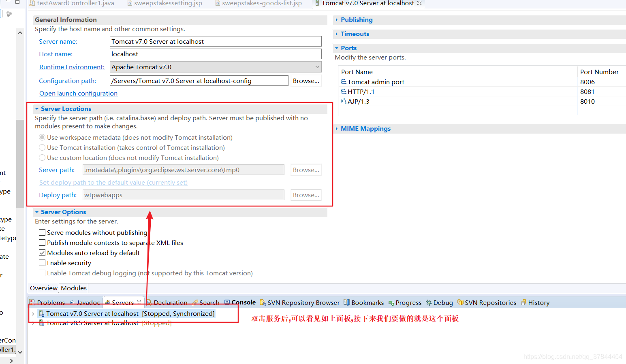Click the SVN Repositories icon
The width and height of the screenshot is (626, 364).
460,302
